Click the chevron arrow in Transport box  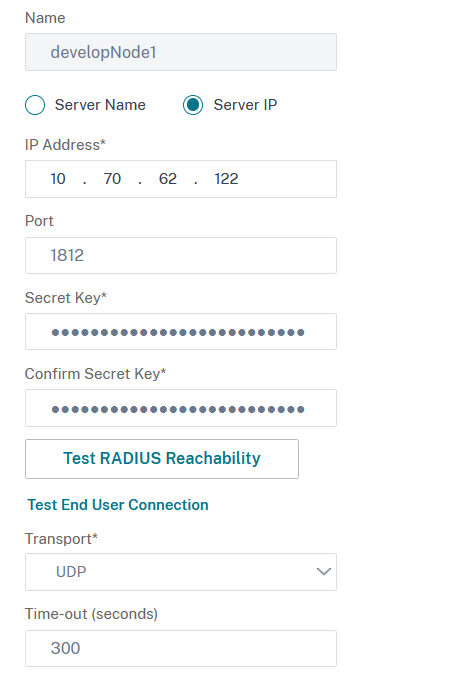click(x=324, y=572)
